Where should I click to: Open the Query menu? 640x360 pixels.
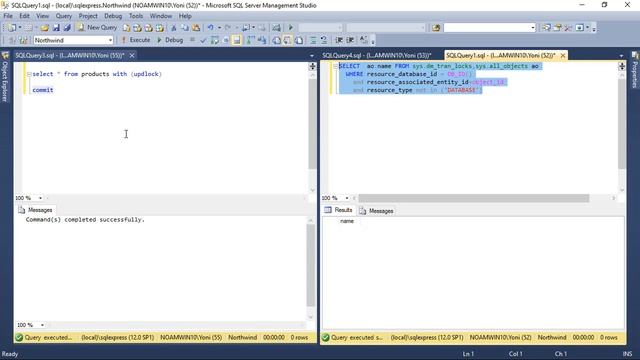64,16
